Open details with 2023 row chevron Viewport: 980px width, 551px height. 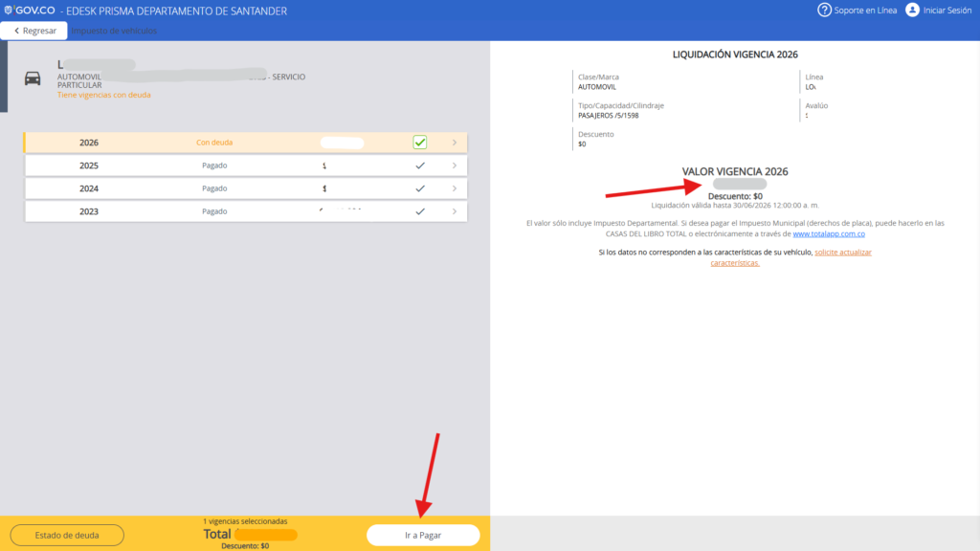click(454, 211)
